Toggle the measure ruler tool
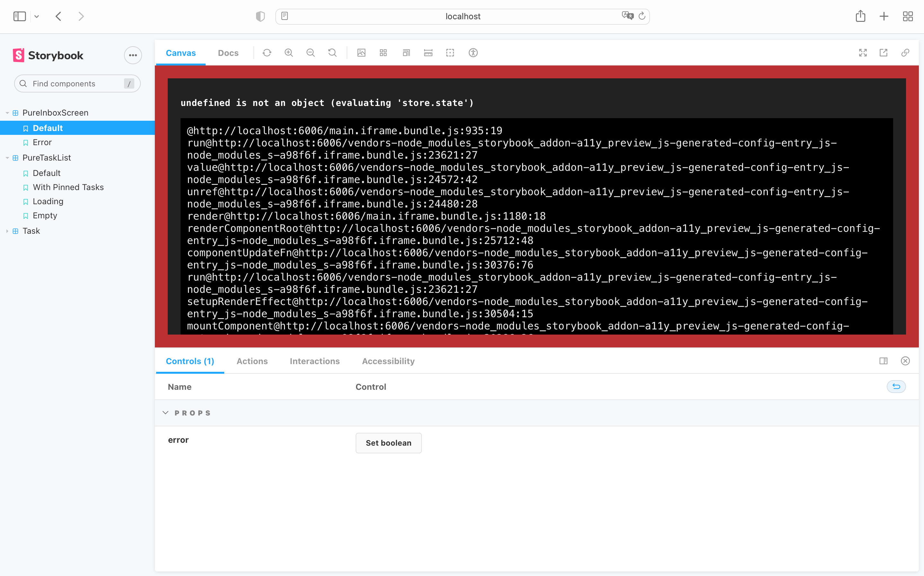Image resolution: width=924 pixels, height=576 pixels. (x=428, y=53)
